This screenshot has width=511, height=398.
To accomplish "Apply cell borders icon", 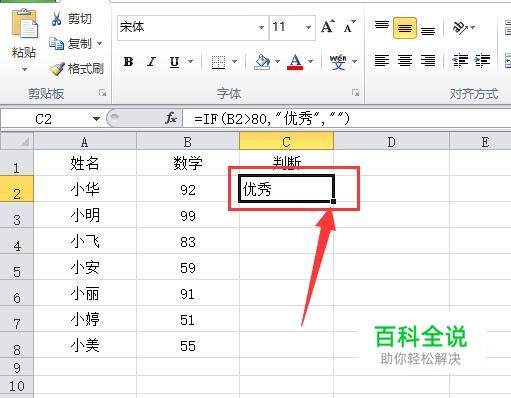I will pos(218,62).
